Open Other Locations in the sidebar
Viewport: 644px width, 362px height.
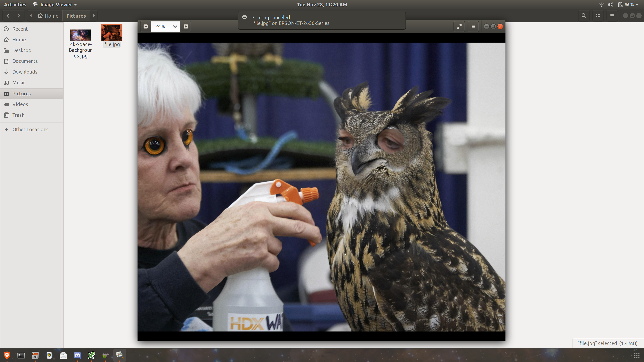(32, 130)
